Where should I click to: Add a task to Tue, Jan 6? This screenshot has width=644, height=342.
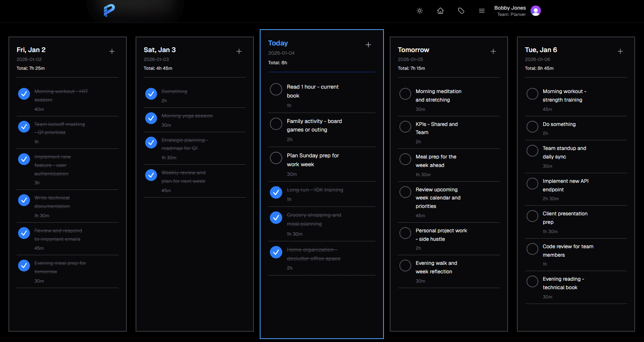point(620,51)
